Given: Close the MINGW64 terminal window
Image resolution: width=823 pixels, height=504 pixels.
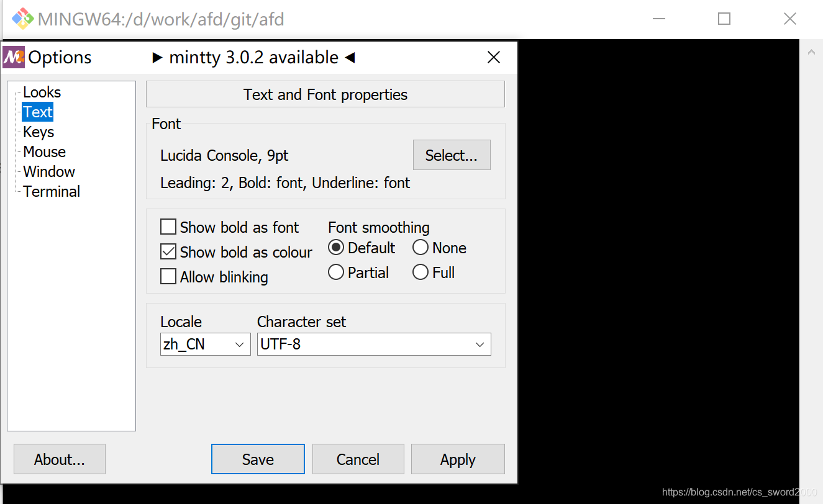Looking at the screenshot, I should [x=790, y=19].
